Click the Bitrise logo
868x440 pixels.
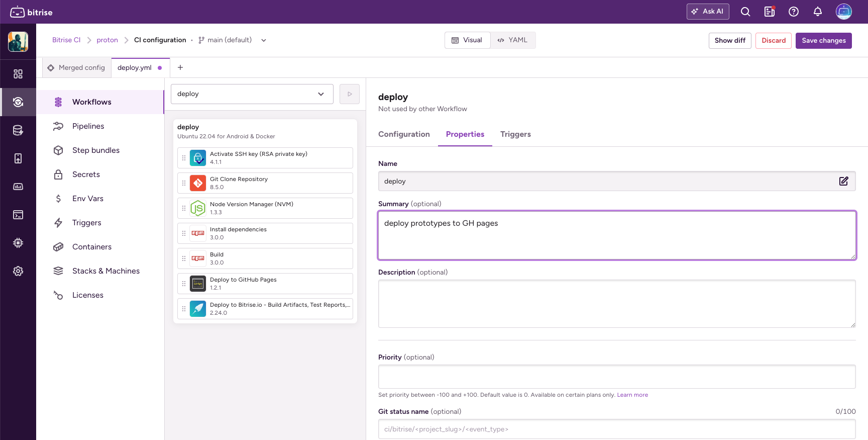click(31, 12)
